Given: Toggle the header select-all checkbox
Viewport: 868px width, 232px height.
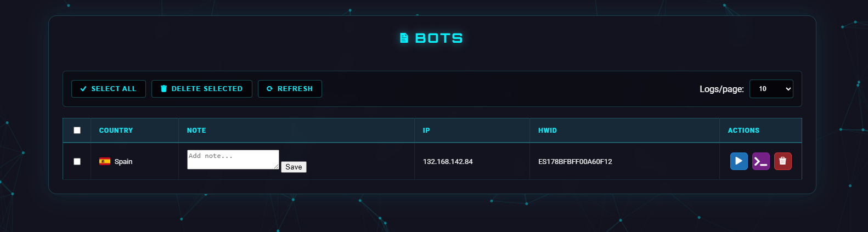Looking at the screenshot, I should (x=77, y=131).
